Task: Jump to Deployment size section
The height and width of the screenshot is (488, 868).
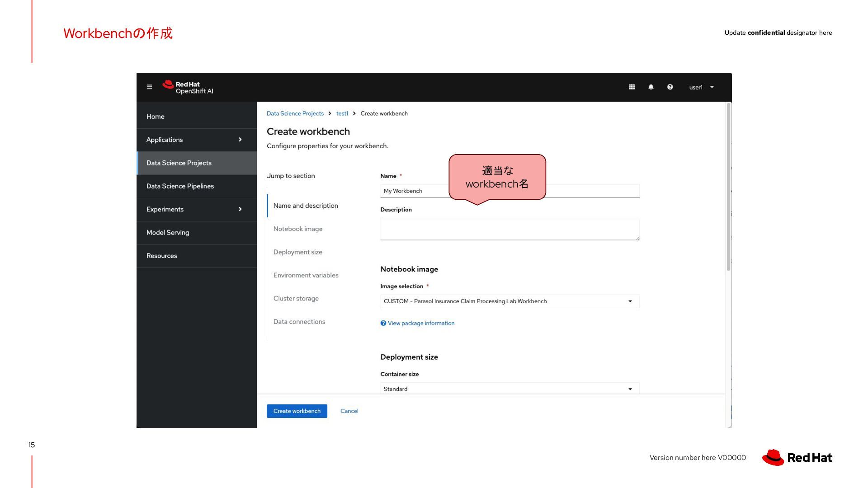Action: pos(298,252)
